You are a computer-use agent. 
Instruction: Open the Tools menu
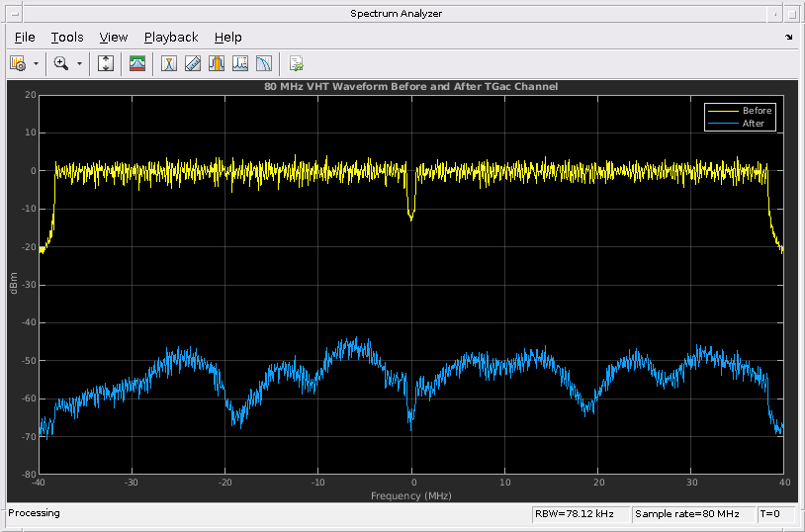(x=67, y=38)
